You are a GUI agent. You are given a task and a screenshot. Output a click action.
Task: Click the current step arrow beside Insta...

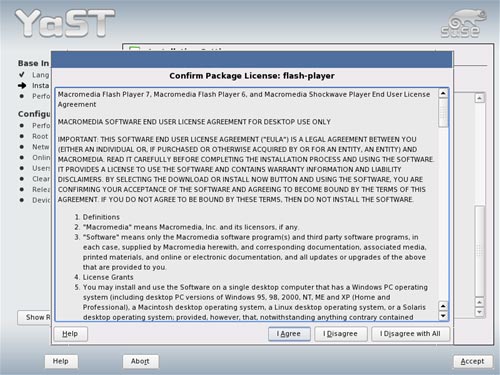(22, 86)
